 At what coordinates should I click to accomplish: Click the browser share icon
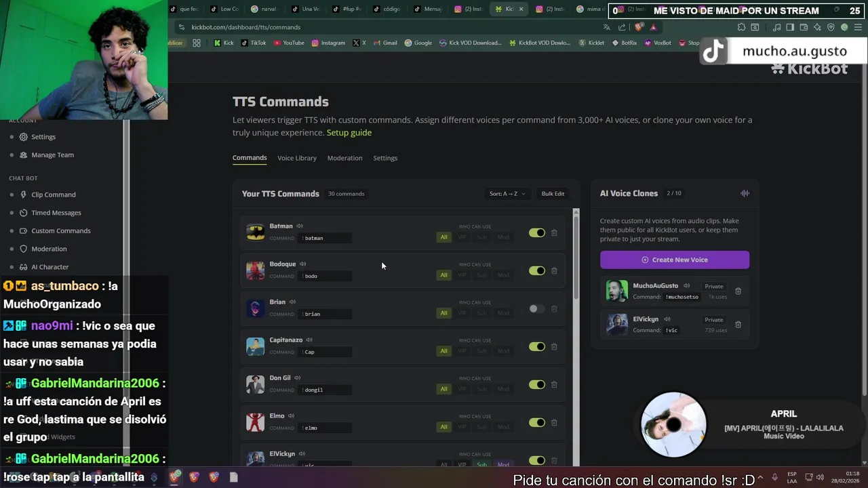click(622, 27)
